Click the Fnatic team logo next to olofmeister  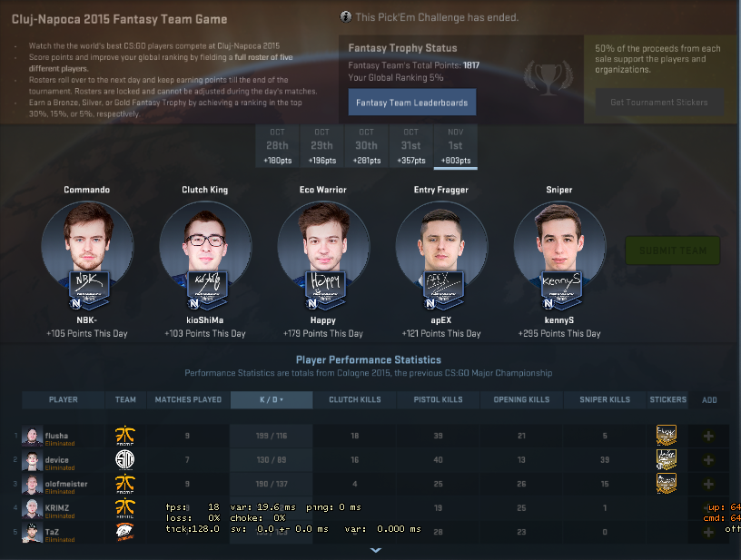coord(125,484)
